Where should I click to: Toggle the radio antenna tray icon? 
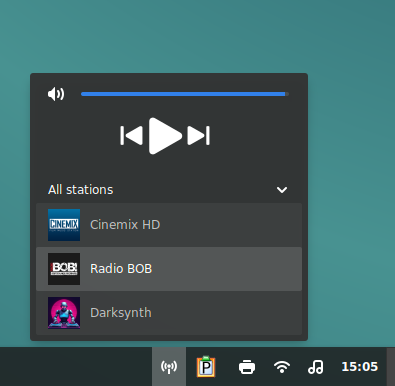tap(169, 367)
